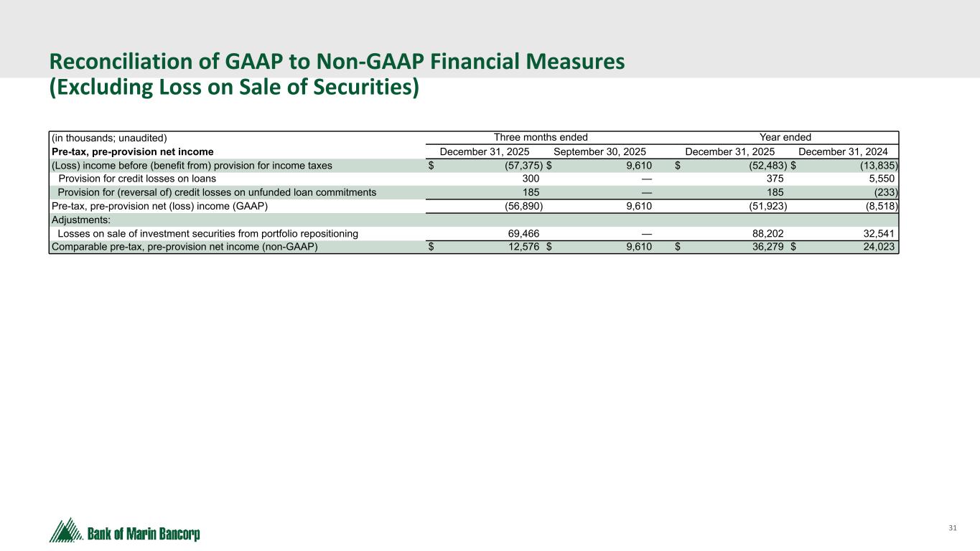
Task: Select the "(Excluding Loss on Sale of Securities)" subtitle
Action: [234, 88]
